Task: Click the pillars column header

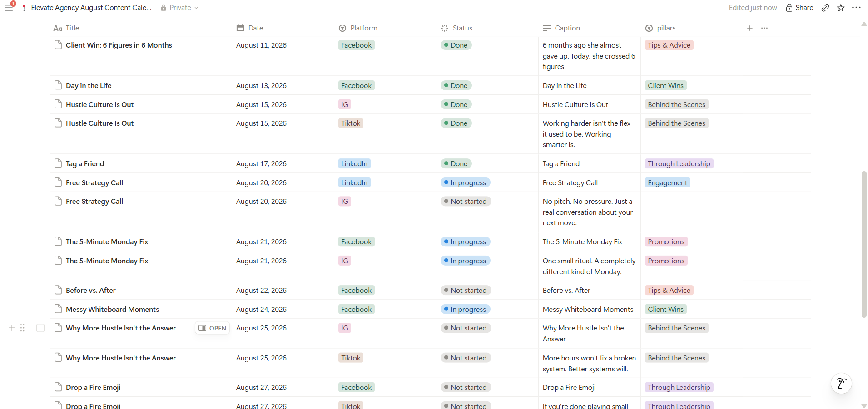Action: coord(661,28)
